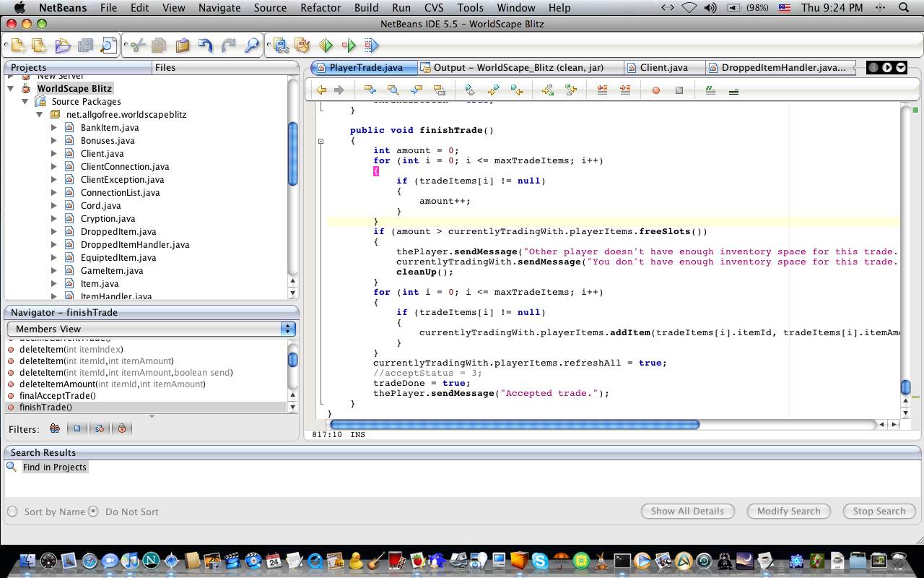
Task: Toggle Show Non-Public Members filter
Action: point(122,428)
